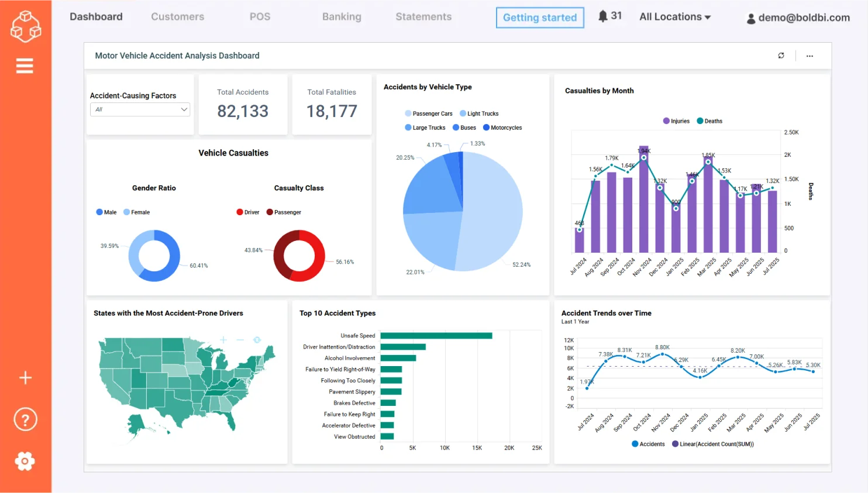Open settings via the gear icon
868x493 pixels.
point(25,461)
